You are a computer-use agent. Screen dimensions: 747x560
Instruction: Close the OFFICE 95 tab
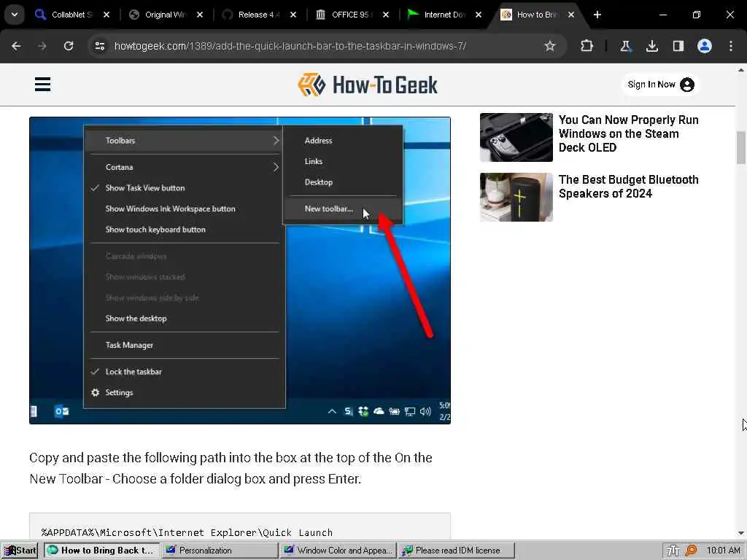pos(386,15)
